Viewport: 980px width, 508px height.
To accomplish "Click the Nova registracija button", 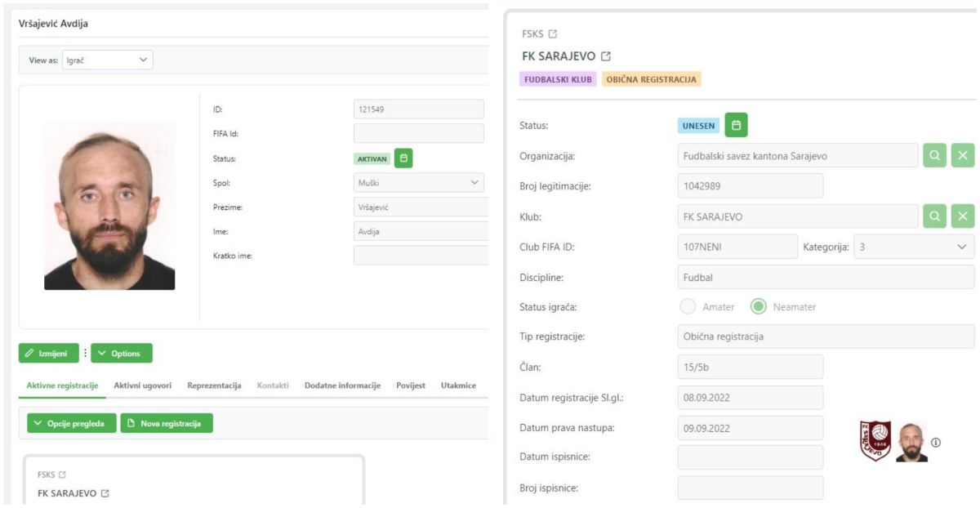I will [167, 423].
